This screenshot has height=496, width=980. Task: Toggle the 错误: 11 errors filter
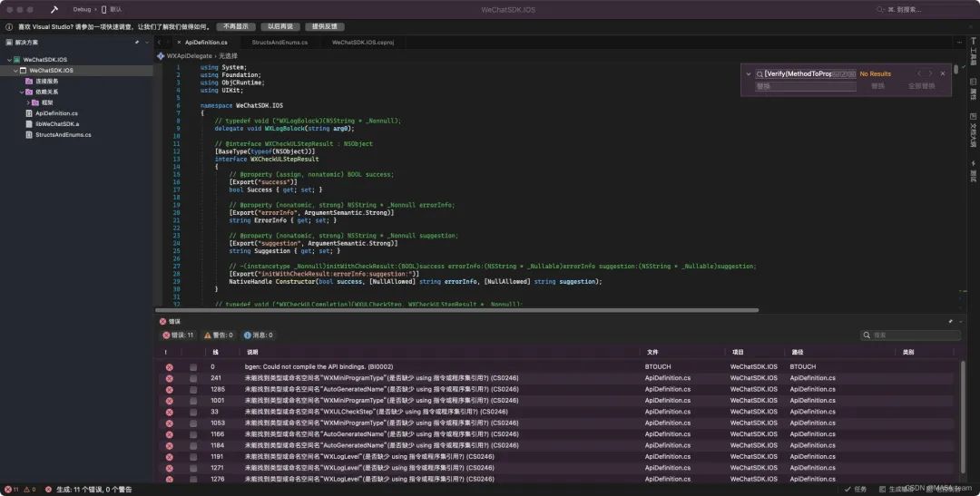coord(179,336)
